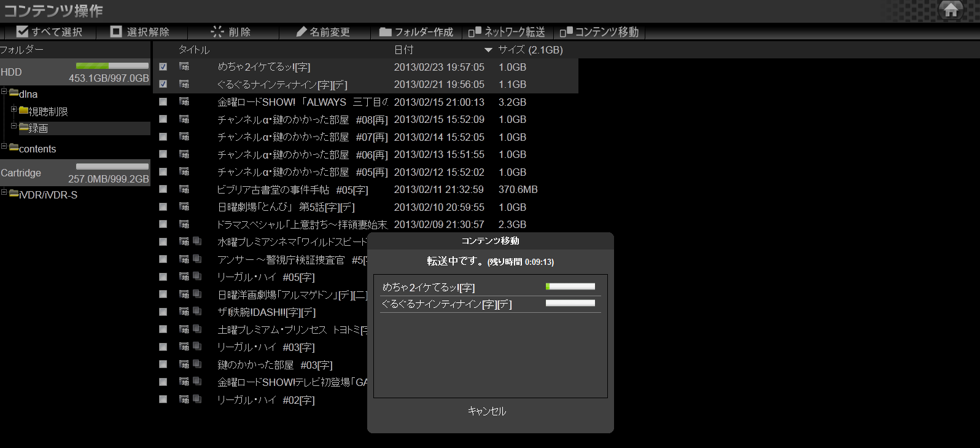Select title ドラマスペシャル「上意討ち
Screen dimensions: 980x448
pyautogui.click(x=302, y=225)
